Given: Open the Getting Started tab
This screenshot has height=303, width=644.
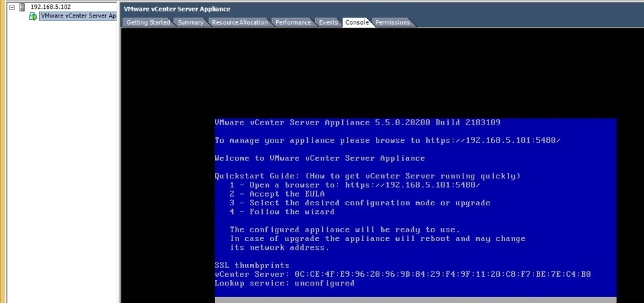Looking at the screenshot, I should (148, 23).
